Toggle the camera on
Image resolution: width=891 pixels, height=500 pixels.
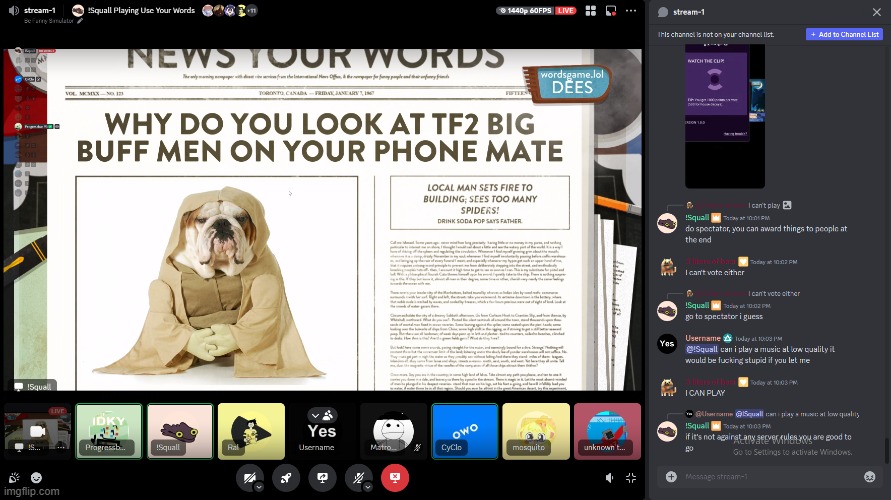(x=248, y=478)
